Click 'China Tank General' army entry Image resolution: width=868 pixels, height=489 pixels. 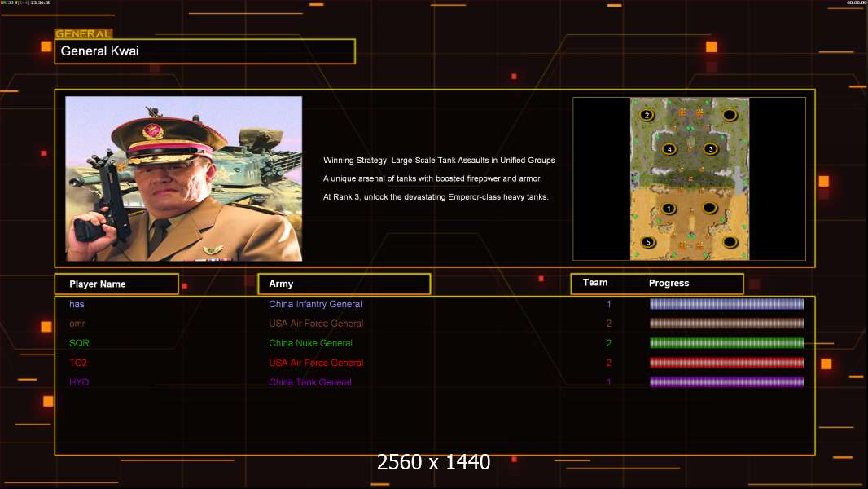310,382
